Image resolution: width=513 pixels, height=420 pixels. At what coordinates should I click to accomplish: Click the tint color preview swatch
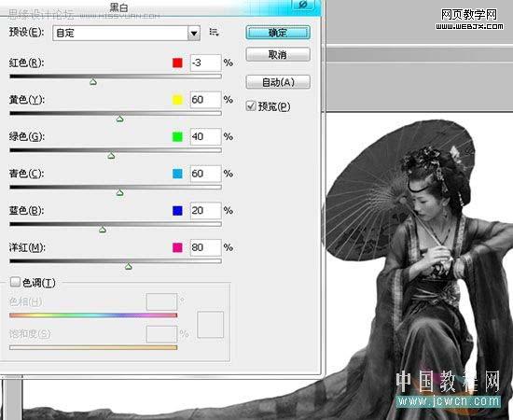(211, 325)
